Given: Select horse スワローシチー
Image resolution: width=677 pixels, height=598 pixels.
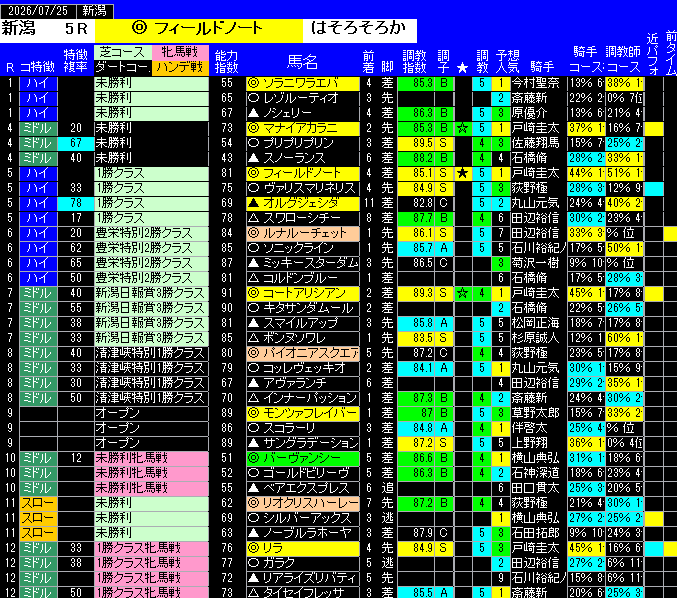Looking at the screenshot, I should point(303,218).
